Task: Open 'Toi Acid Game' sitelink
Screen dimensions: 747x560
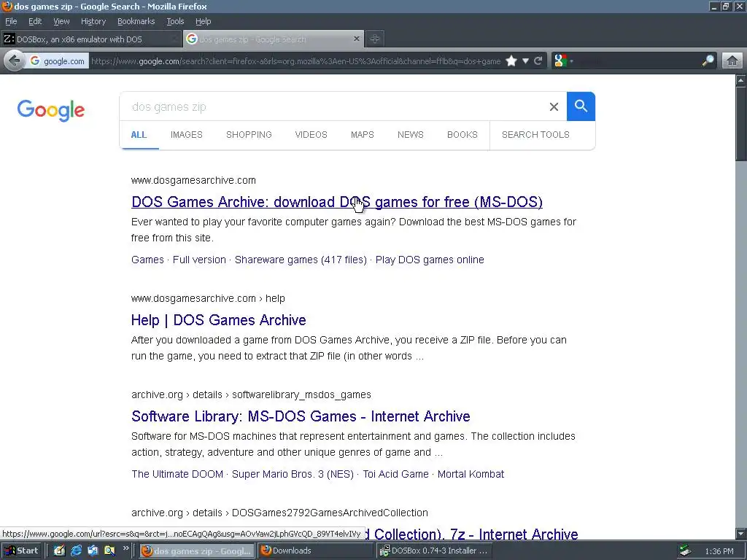Action: coord(396,474)
